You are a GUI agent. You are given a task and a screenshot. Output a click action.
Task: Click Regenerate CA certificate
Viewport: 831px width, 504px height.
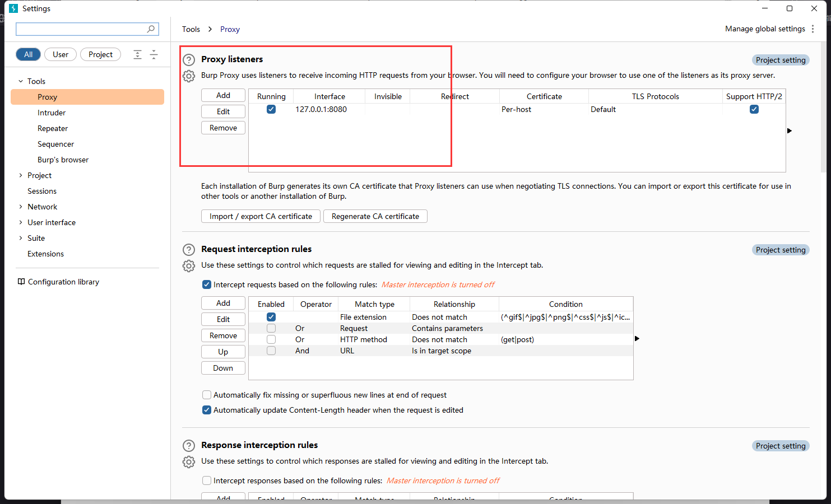click(375, 216)
